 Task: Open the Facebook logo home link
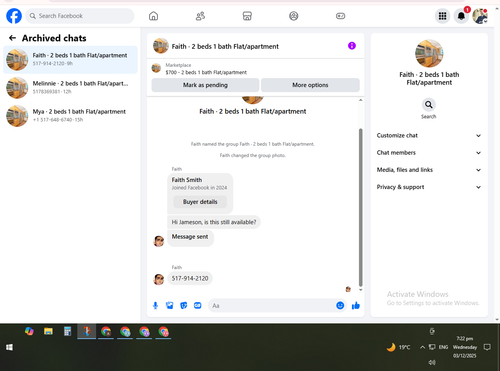click(x=14, y=16)
